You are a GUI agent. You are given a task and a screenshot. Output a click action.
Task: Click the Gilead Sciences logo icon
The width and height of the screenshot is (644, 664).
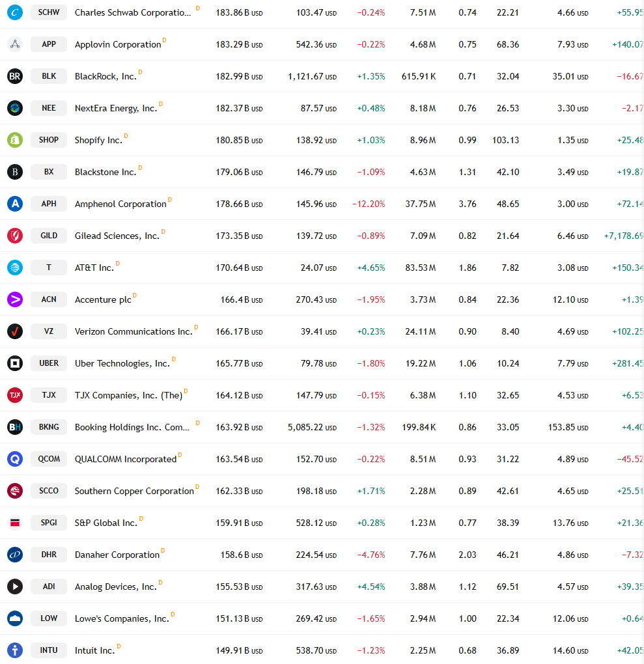(x=15, y=236)
